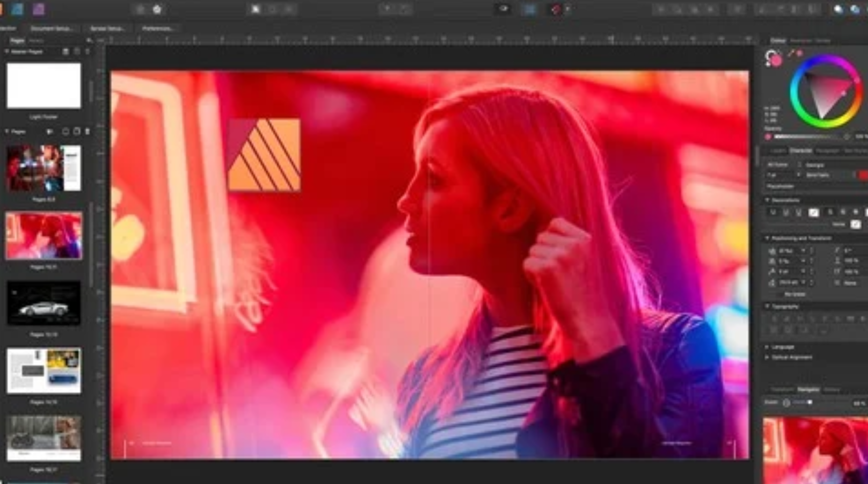
Task: Expand the Optical Alignment section
Action: [x=767, y=357]
